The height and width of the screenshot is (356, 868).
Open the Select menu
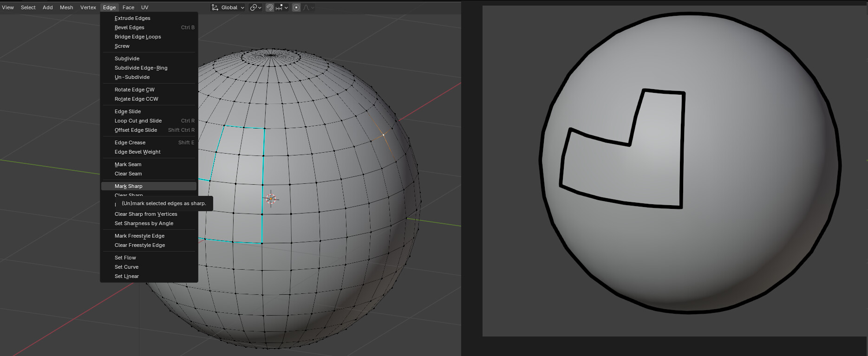[28, 7]
